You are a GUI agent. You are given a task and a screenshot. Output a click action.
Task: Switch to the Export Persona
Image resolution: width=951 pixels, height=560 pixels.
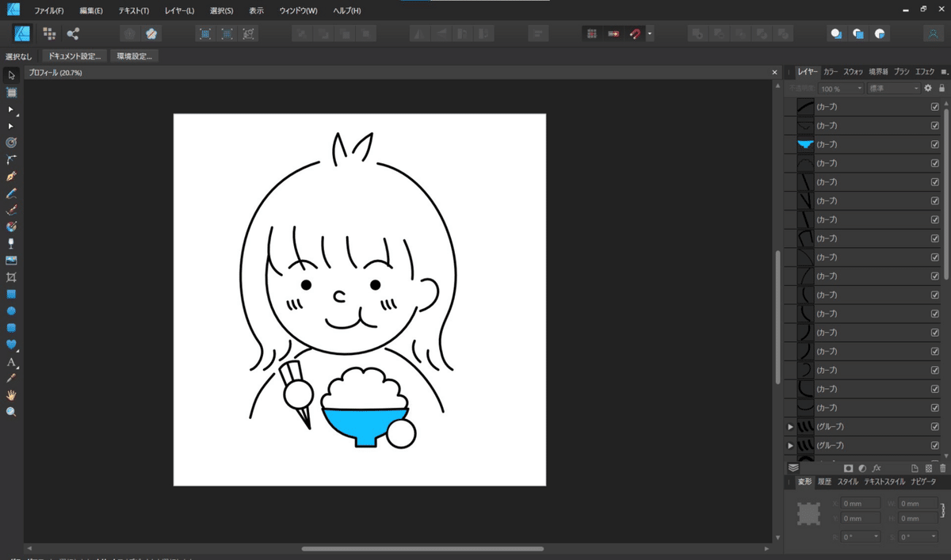(x=73, y=33)
